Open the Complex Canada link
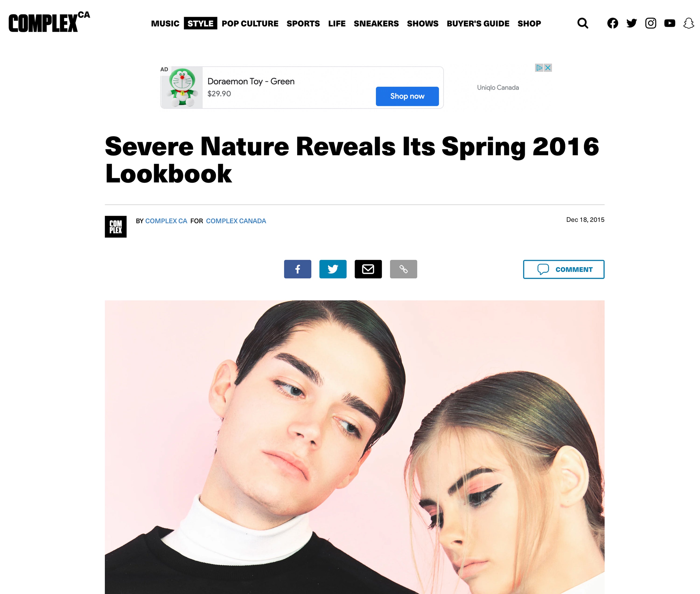 236,221
